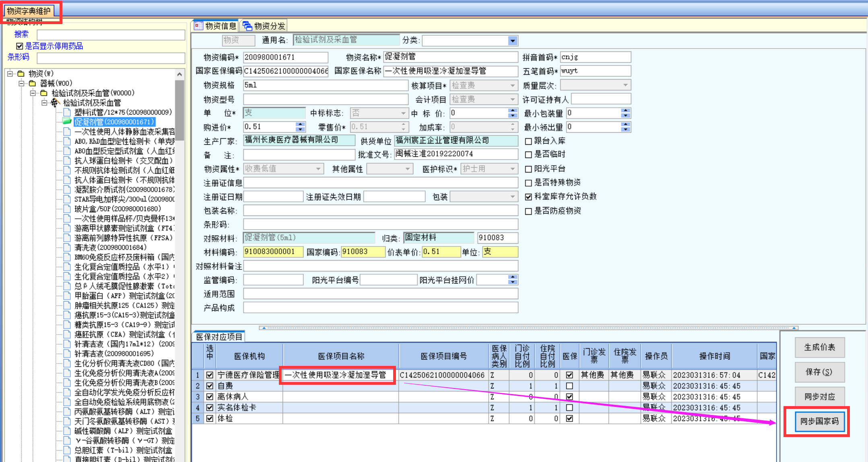868x462 pixels.
Task: Click the 生成价表 button
Action: [819, 347]
